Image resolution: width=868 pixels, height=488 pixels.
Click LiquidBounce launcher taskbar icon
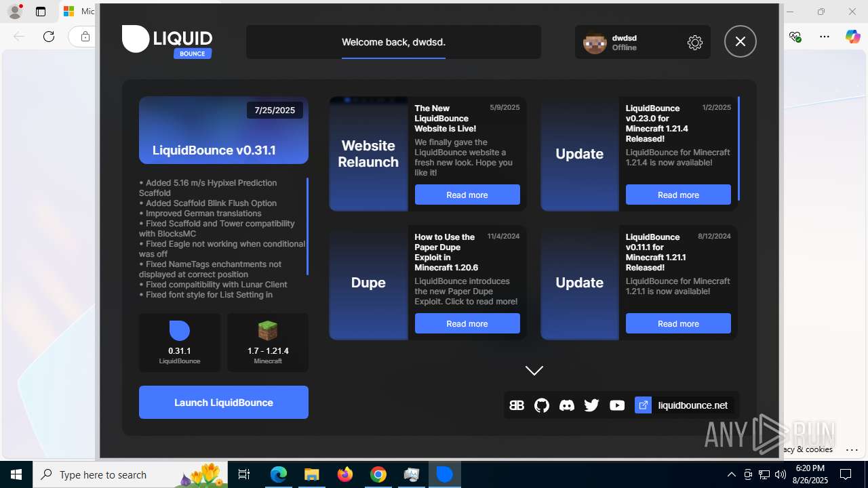click(x=444, y=474)
